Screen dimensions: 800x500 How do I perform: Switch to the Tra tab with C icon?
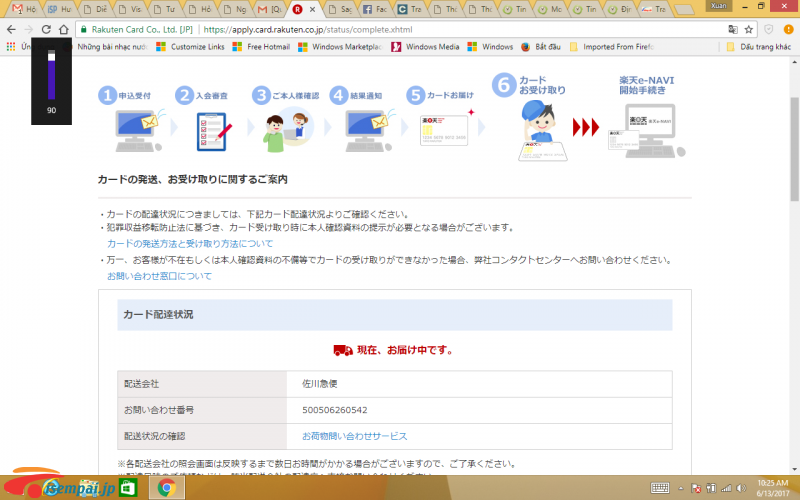click(410, 9)
